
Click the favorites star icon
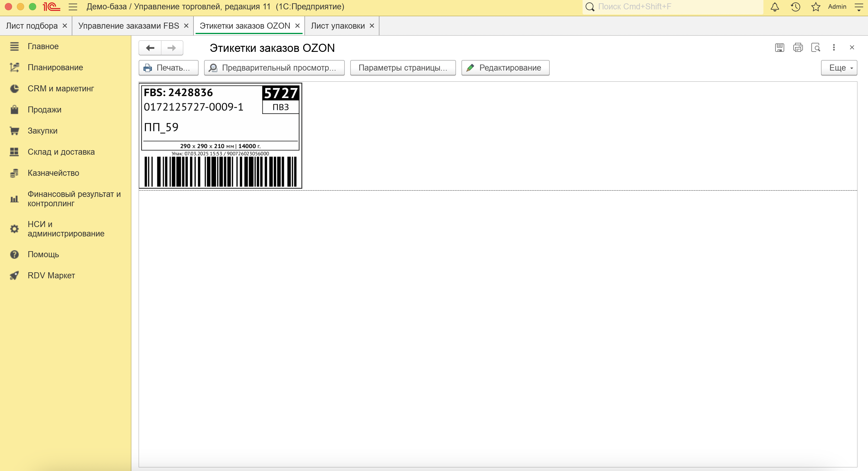(x=816, y=7)
